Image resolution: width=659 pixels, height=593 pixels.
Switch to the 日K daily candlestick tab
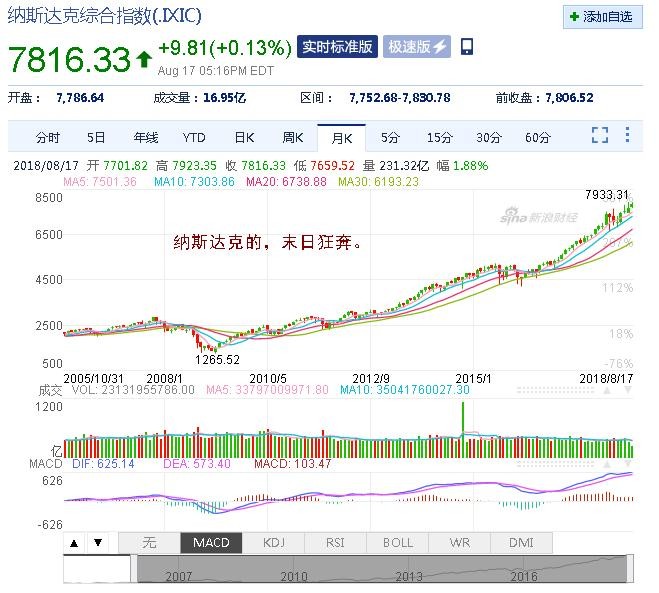(x=244, y=137)
